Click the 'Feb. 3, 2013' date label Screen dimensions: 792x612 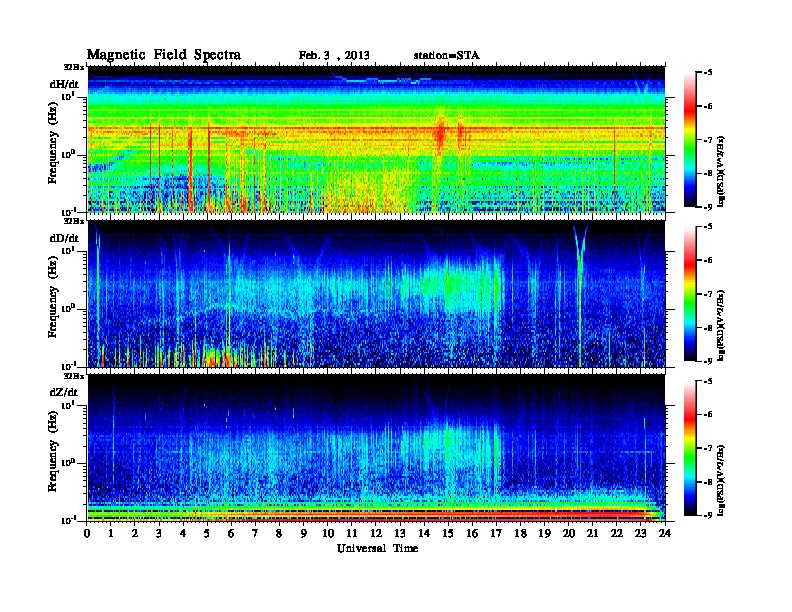tap(334, 56)
